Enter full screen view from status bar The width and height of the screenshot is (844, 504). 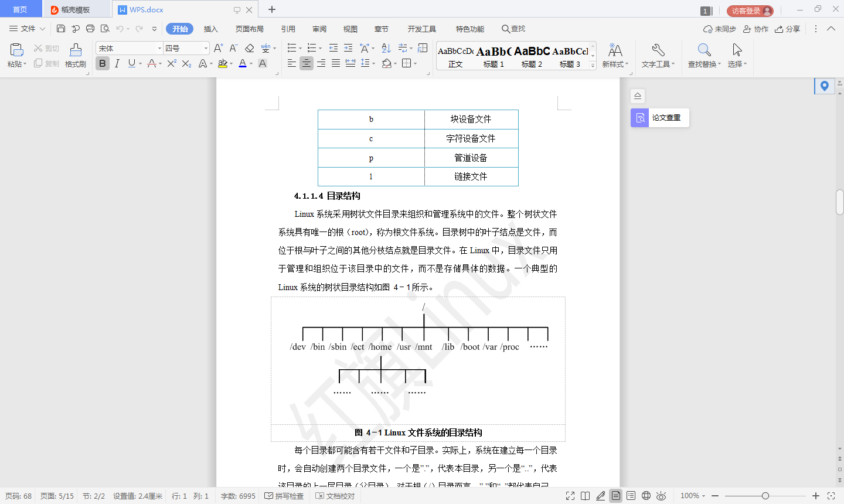[570, 496]
